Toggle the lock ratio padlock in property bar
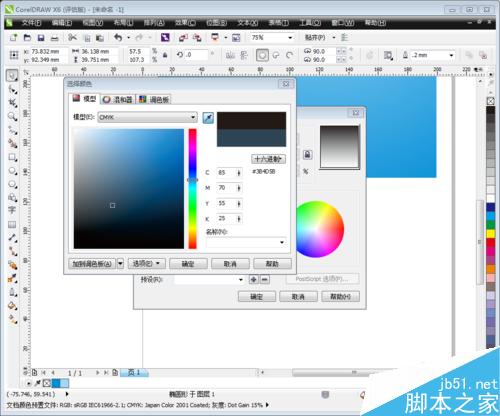The width and height of the screenshot is (500, 416). (x=165, y=55)
